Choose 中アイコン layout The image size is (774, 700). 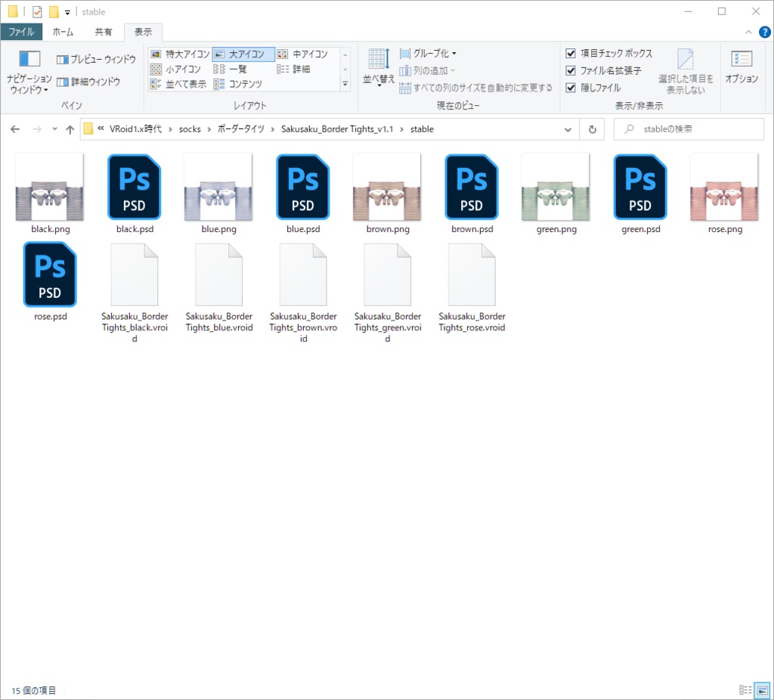click(x=302, y=54)
